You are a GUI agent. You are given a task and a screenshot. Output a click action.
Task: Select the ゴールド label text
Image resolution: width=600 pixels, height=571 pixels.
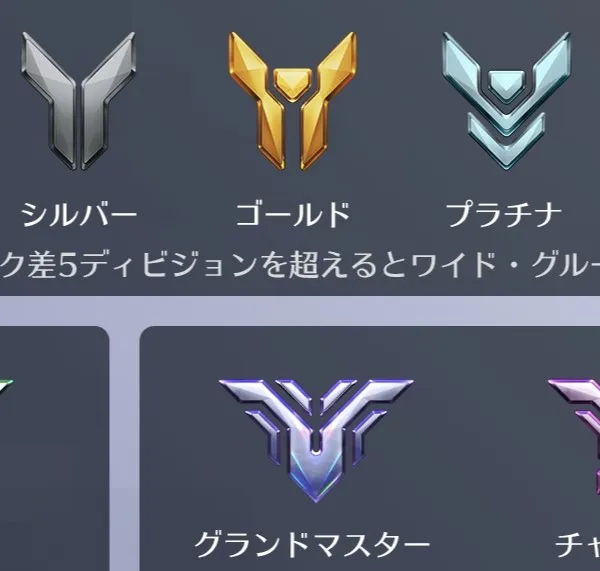[293, 214]
